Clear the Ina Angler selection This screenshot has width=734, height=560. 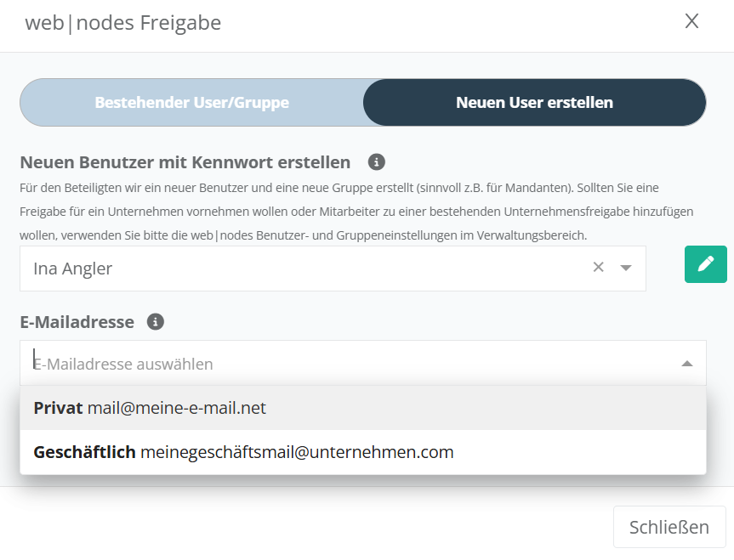(598, 268)
